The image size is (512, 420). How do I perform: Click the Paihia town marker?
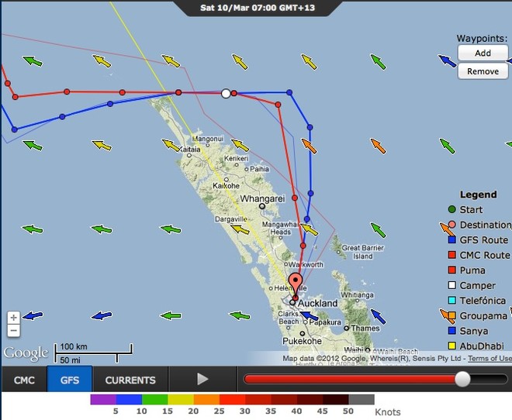click(x=247, y=169)
